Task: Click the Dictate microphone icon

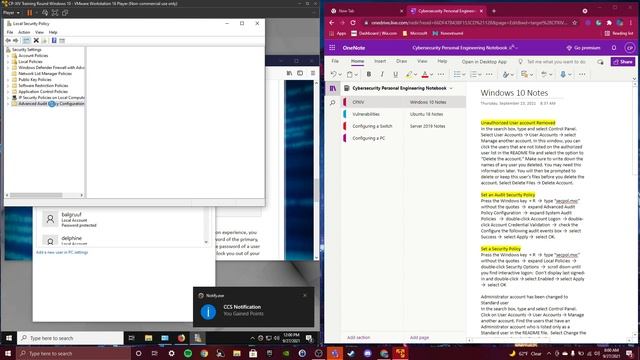Action: click(x=563, y=74)
